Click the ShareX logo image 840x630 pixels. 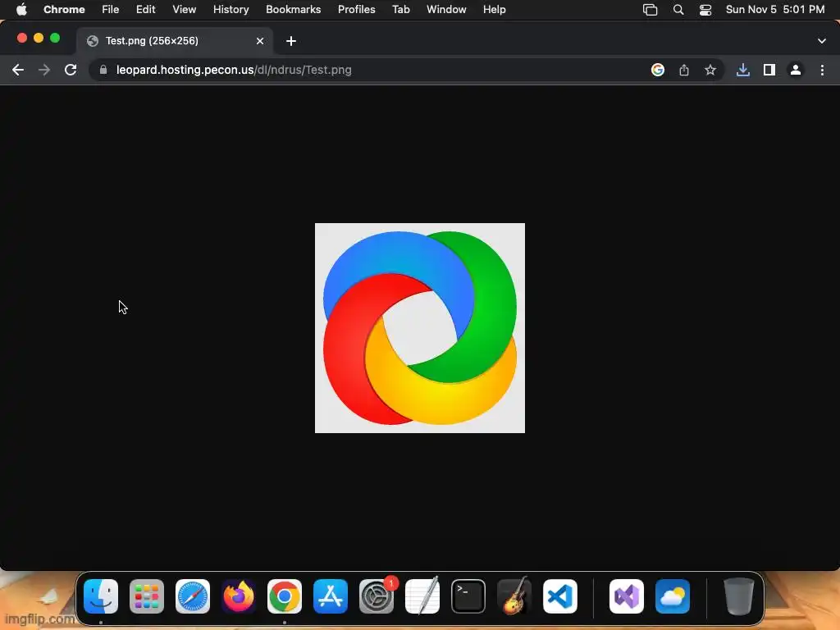[420, 328]
